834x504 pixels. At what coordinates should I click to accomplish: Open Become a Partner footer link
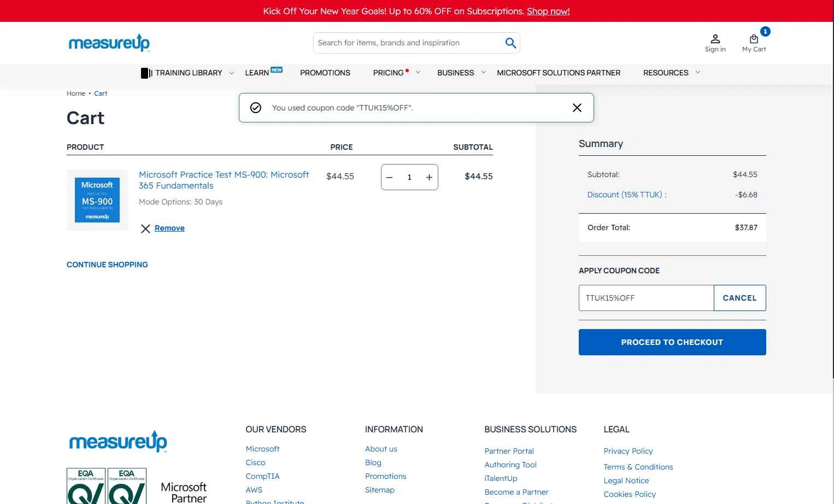516,492
